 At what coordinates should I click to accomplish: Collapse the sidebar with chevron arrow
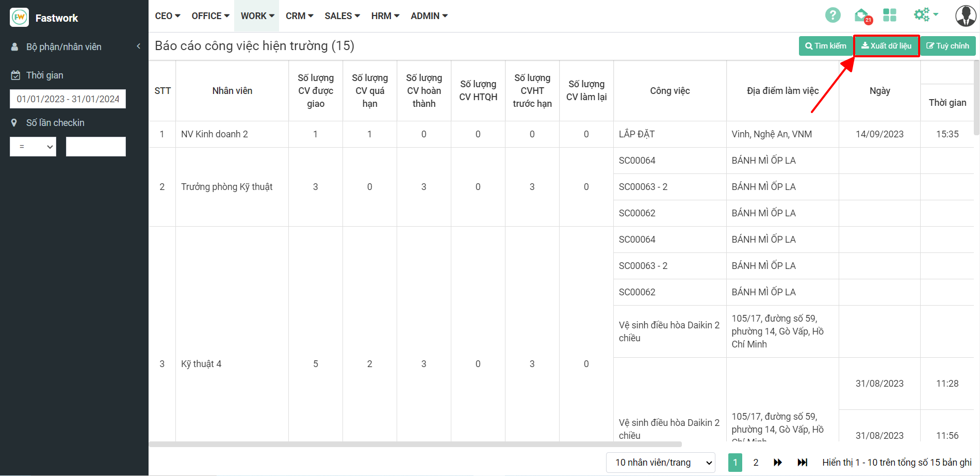coord(138,46)
